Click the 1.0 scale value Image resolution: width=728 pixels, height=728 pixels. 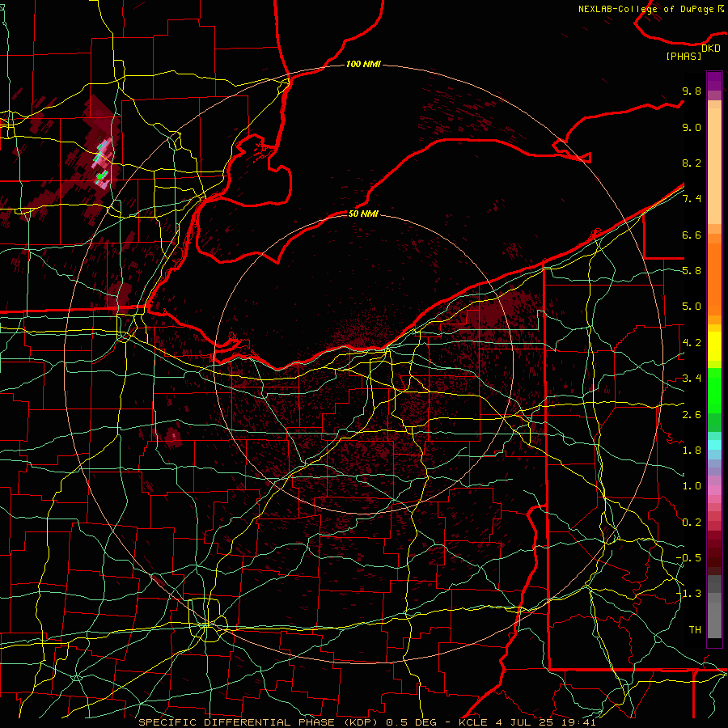point(692,486)
